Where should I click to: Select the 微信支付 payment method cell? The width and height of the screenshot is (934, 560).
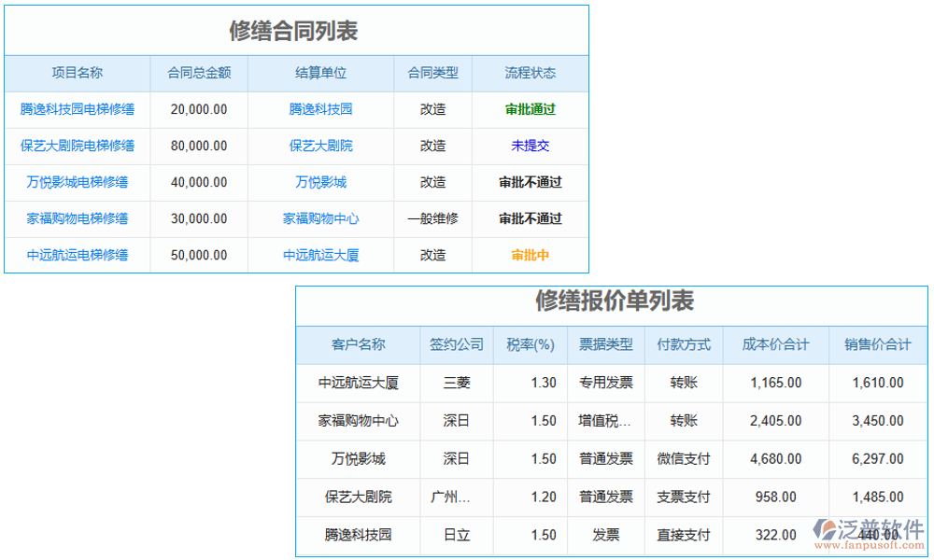click(x=683, y=458)
